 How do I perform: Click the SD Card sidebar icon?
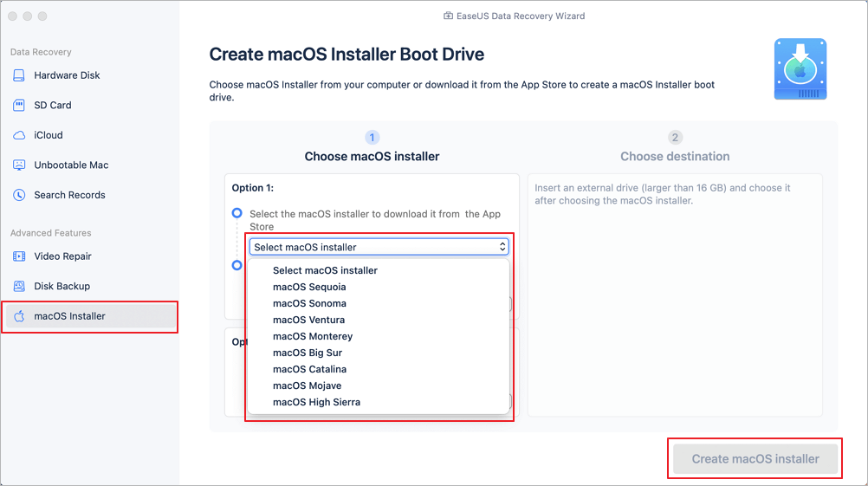tap(19, 106)
